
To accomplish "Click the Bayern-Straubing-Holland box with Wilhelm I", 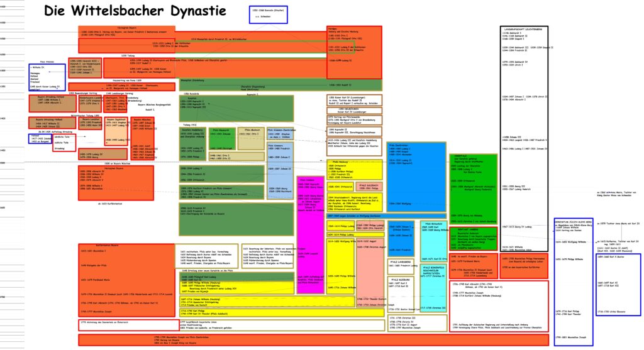I will click(x=52, y=104).
